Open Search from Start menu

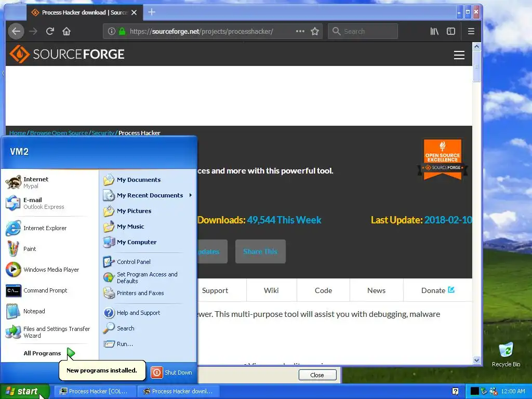pos(148,328)
